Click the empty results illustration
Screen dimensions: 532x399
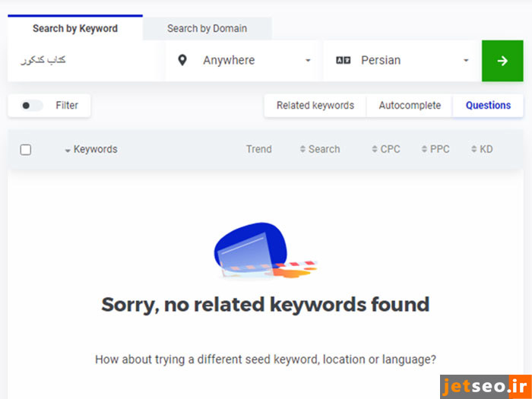tap(265, 250)
